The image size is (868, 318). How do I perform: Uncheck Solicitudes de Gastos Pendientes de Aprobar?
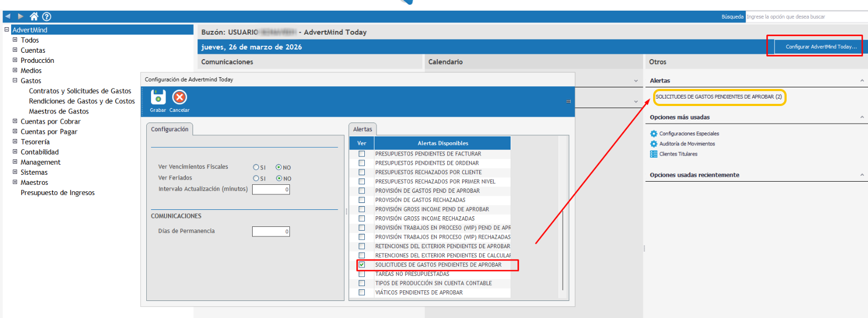[x=362, y=265]
